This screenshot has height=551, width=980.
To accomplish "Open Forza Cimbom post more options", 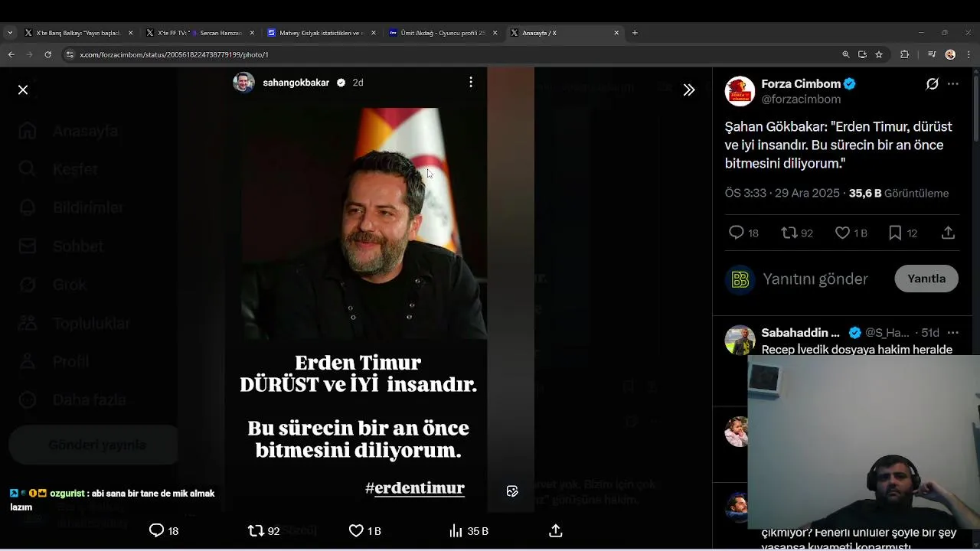I will click(953, 84).
